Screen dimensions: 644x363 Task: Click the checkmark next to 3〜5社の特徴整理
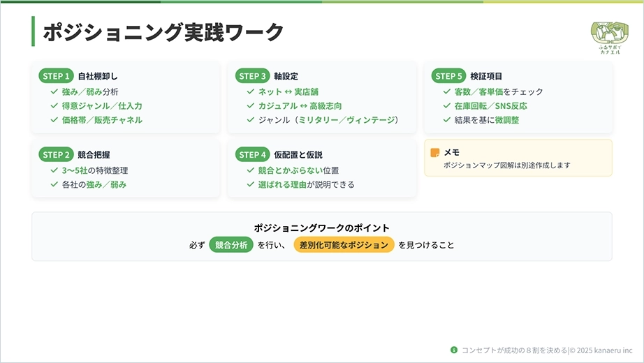pos(54,170)
